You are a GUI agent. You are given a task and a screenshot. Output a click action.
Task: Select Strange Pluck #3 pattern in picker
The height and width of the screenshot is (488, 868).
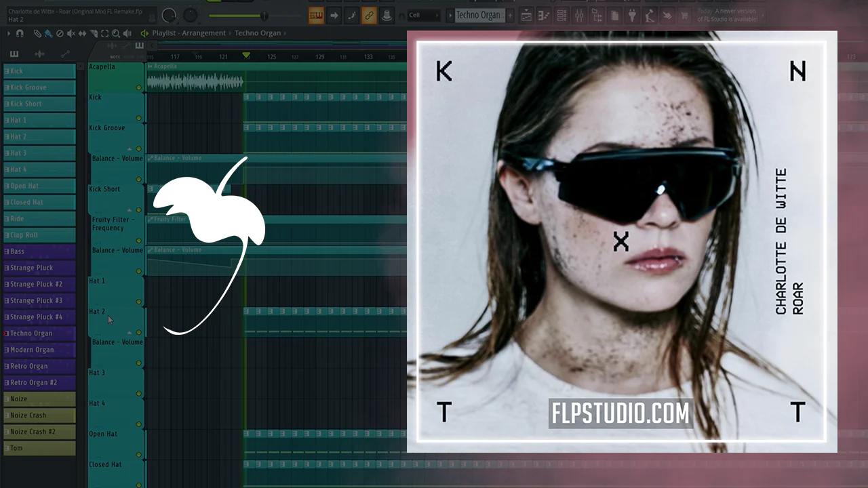39,300
